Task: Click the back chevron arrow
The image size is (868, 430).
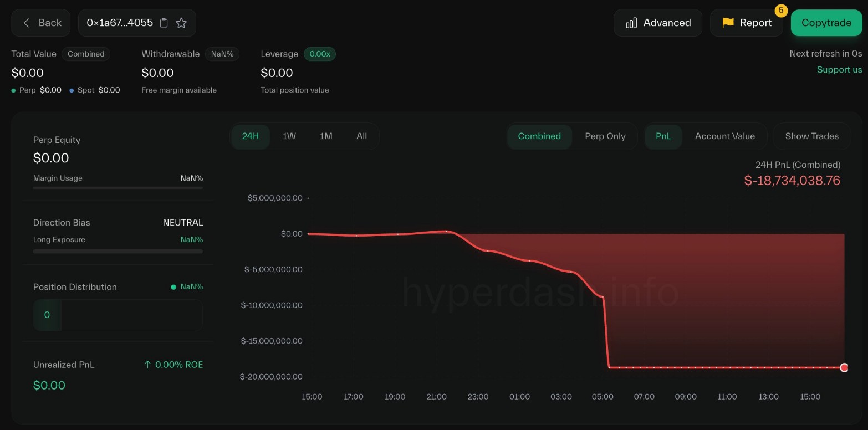Action: (26, 23)
